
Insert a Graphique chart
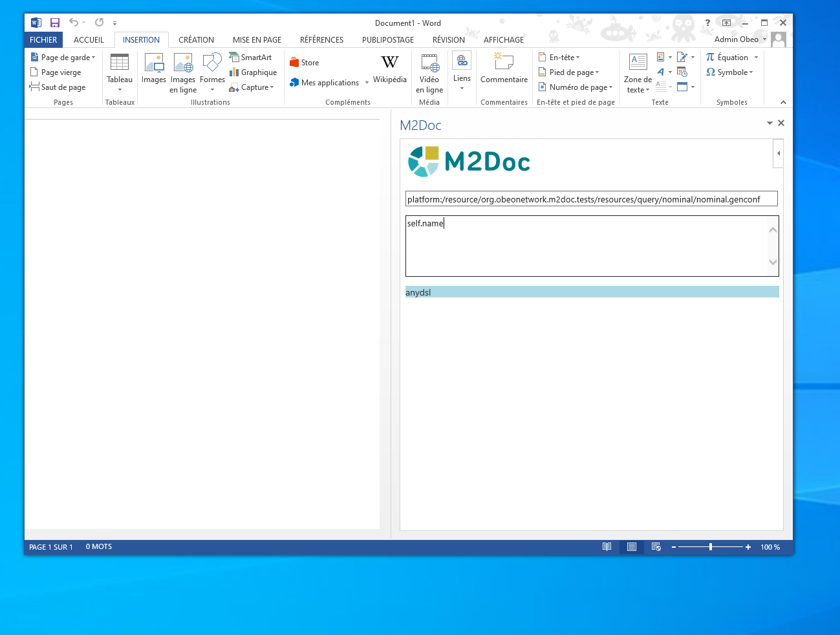(x=253, y=72)
